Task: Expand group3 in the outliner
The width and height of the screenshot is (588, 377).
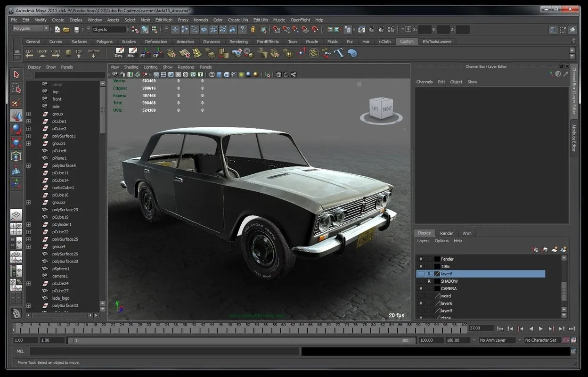Action: [29, 202]
